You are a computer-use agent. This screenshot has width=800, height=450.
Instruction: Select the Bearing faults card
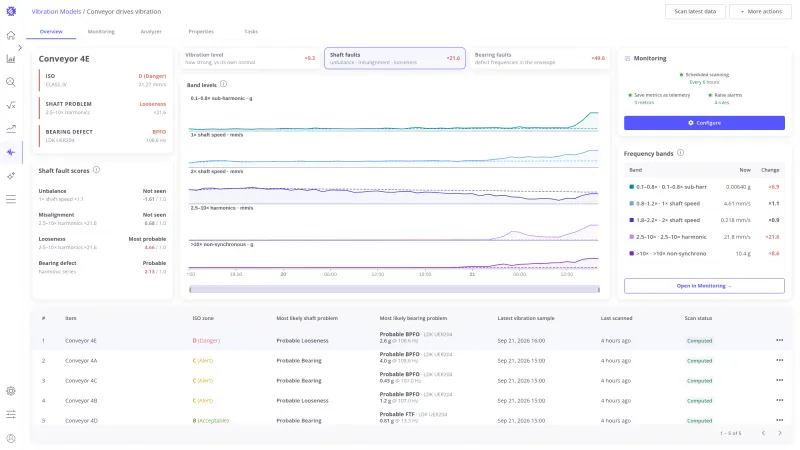click(x=540, y=58)
